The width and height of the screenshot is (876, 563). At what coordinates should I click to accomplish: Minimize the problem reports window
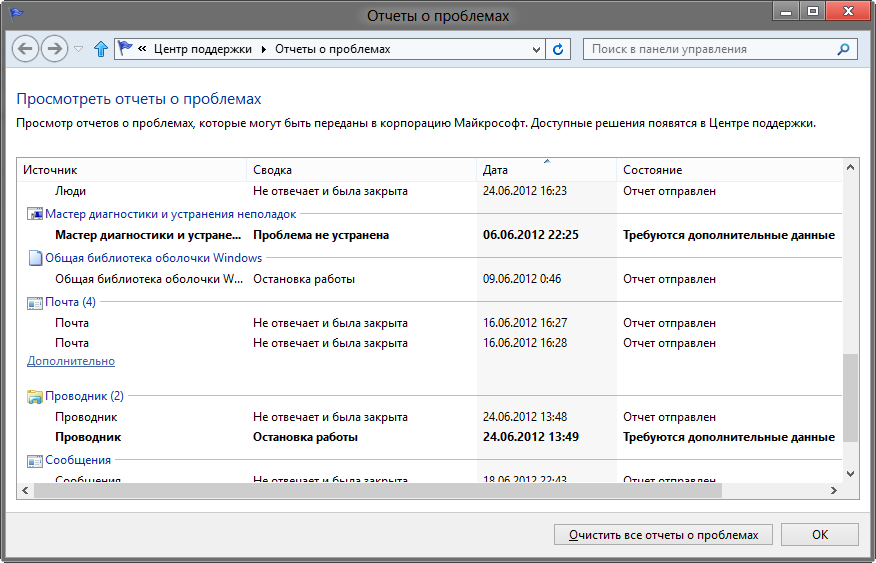tap(788, 11)
